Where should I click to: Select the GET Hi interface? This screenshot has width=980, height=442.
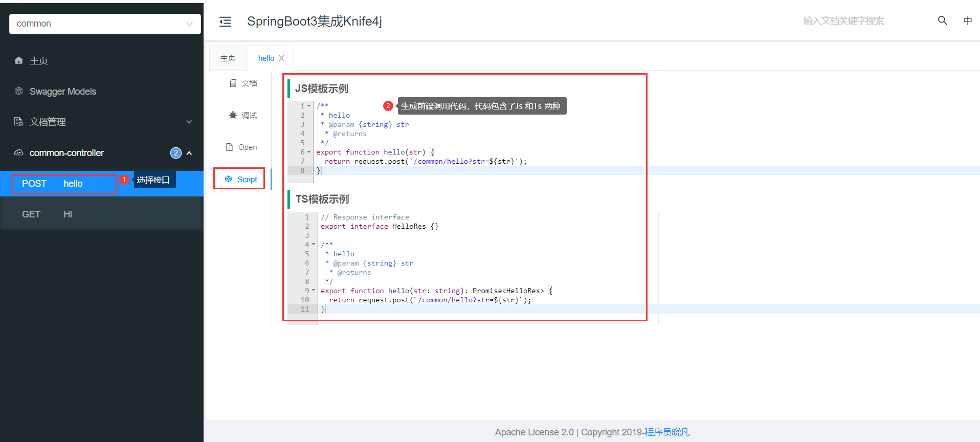(x=102, y=214)
